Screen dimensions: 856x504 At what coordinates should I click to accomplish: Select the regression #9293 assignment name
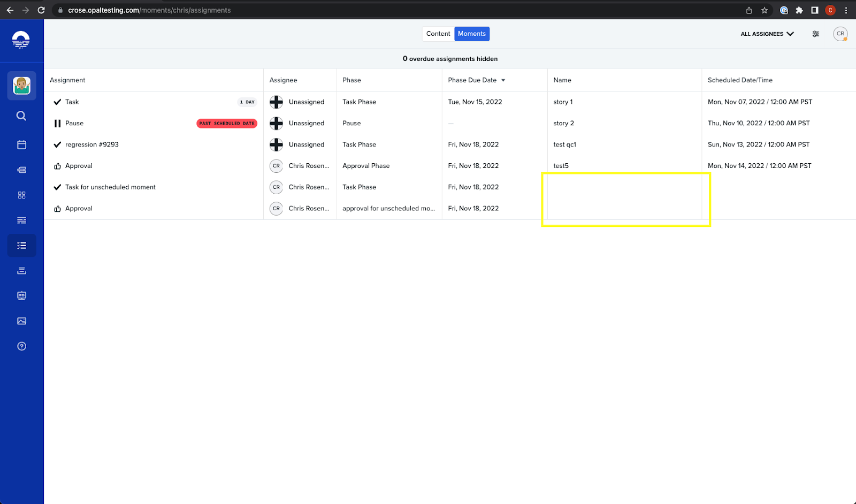91,144
